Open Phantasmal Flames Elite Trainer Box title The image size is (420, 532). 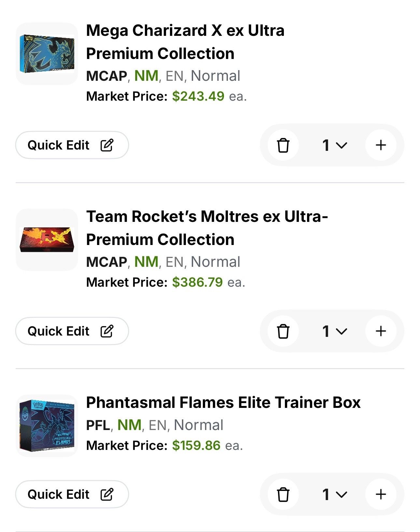pos(223,402)
